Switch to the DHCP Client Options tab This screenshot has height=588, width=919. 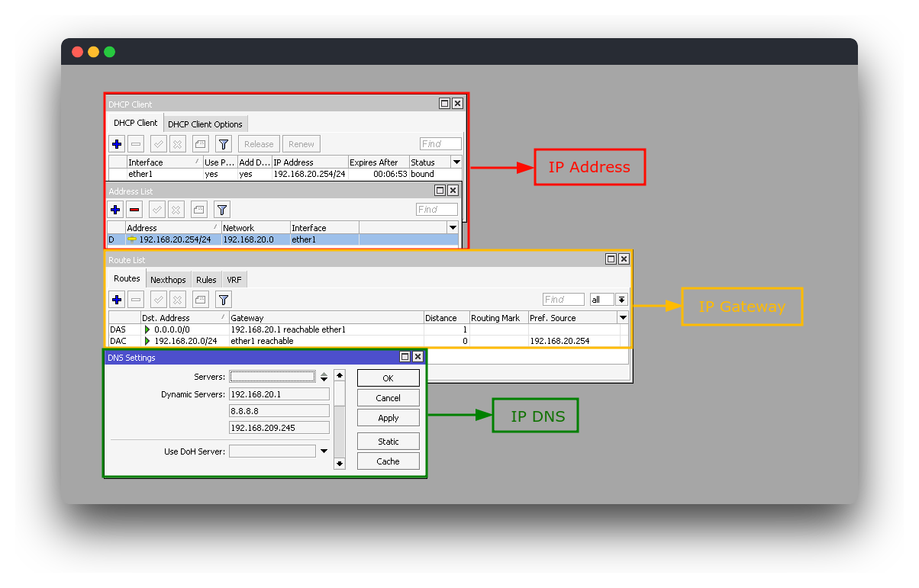point(205,123)
